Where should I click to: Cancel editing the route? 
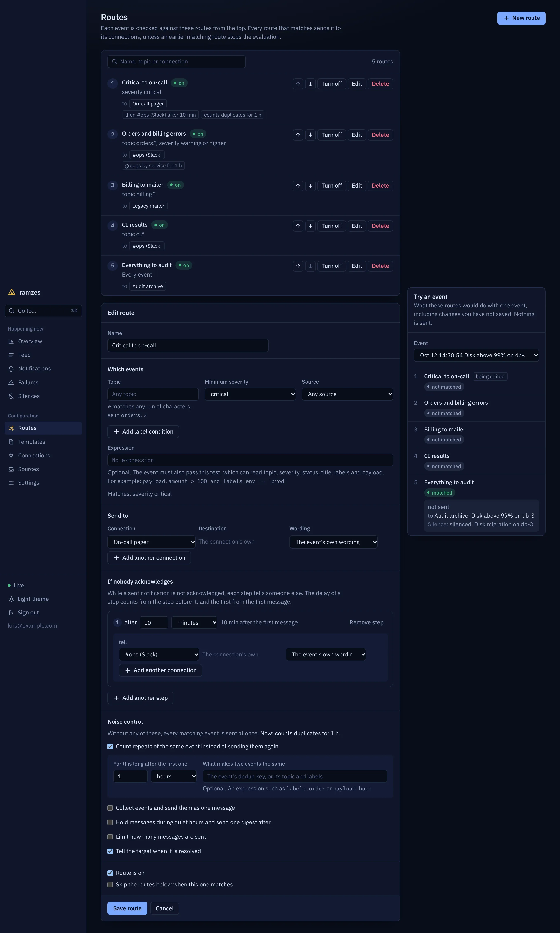[x=164, y=908]
